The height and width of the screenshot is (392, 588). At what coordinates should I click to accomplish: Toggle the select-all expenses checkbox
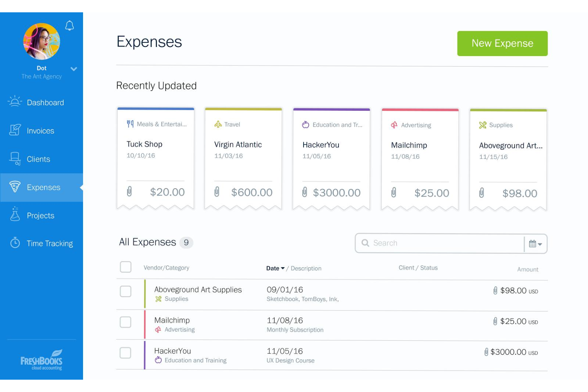[126, 267]
